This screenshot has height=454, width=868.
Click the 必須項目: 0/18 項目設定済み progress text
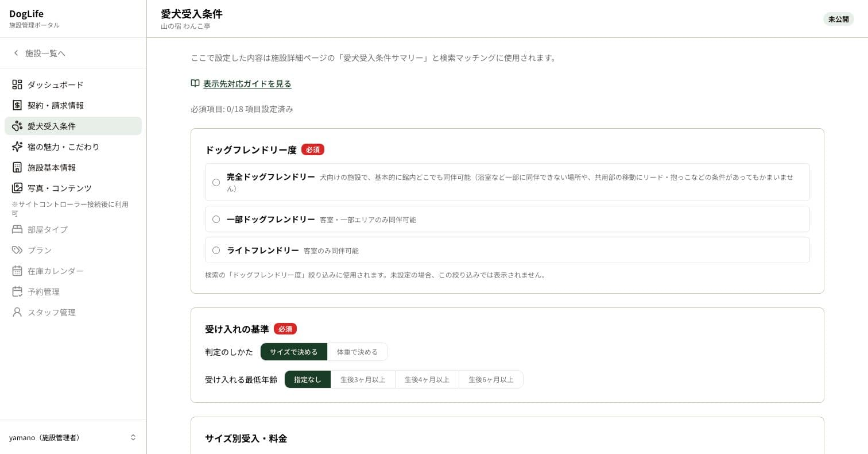click(242, 109)
